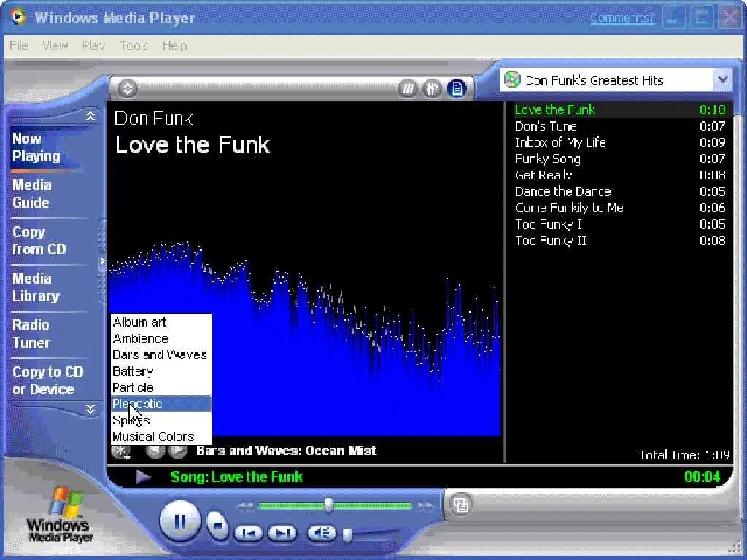Toggle menu bar visibility round button
Screen dimensions: 747x560
127,88
